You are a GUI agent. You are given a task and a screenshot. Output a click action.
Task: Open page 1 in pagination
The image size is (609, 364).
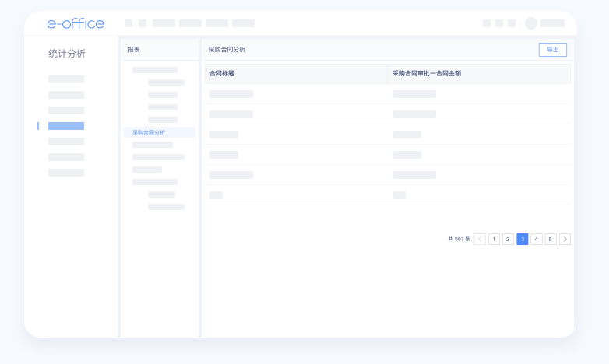494,239
